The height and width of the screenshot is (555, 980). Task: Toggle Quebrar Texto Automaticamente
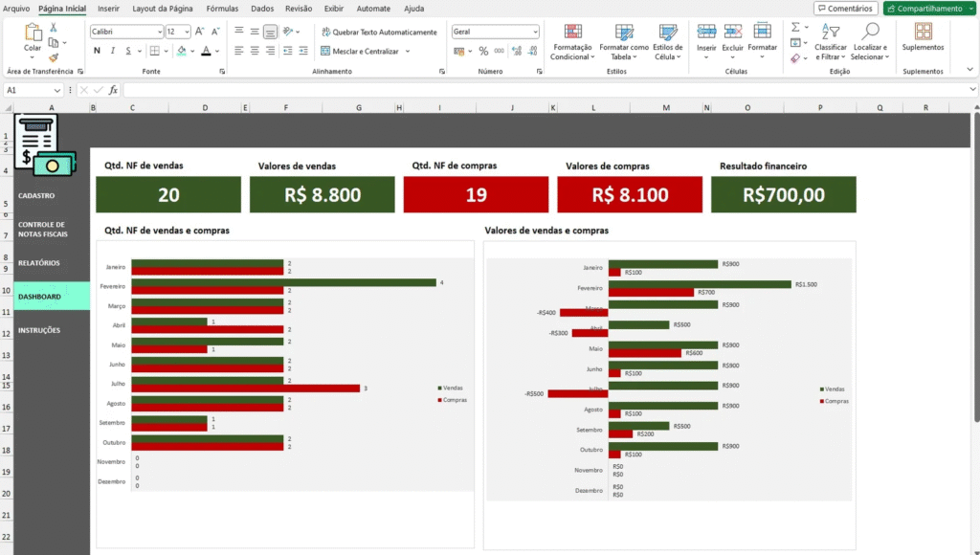coord(378,32)
